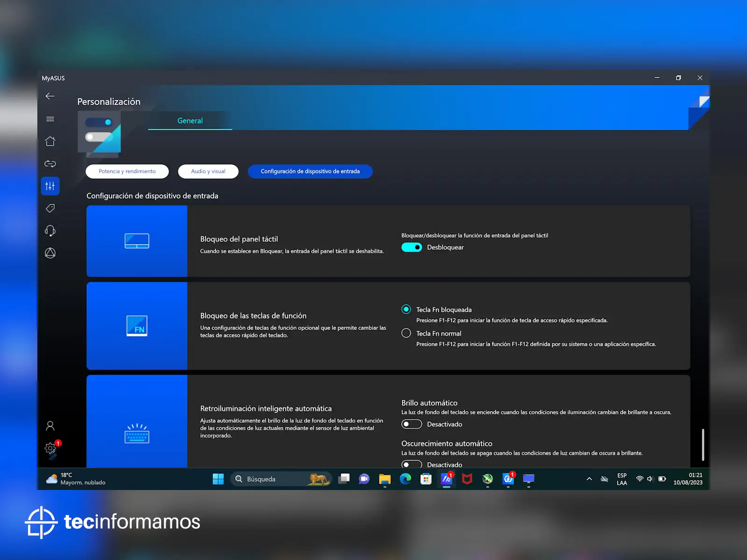The width and height of the screenshot is (747, 560).
Task: Open customer support headset icon
Action: (50, 231)
